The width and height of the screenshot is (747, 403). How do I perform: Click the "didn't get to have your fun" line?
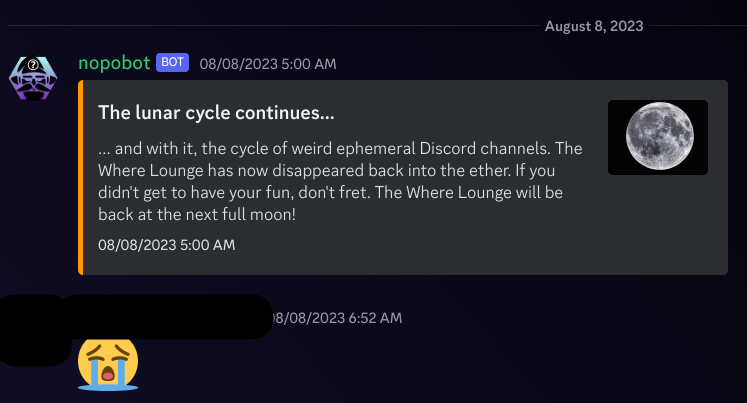[330, 192]
